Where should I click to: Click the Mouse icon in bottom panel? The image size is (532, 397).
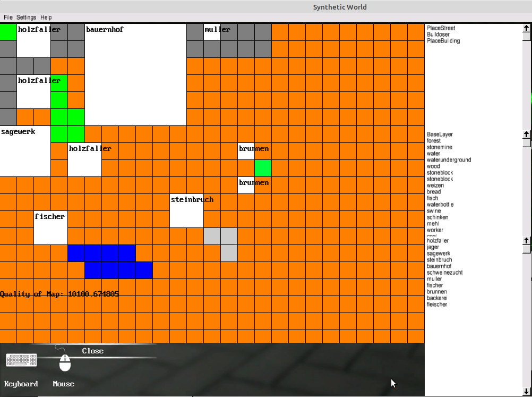(x=64, y=361)
